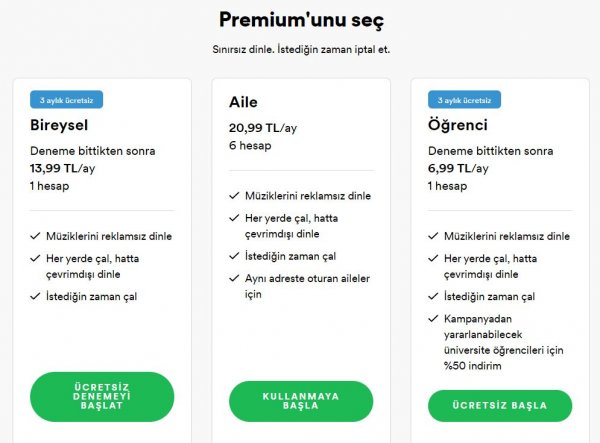Click '3 aylık ücretsiz' badge on Bireysel card
This screenshot has height=443, width=600.
66,100
